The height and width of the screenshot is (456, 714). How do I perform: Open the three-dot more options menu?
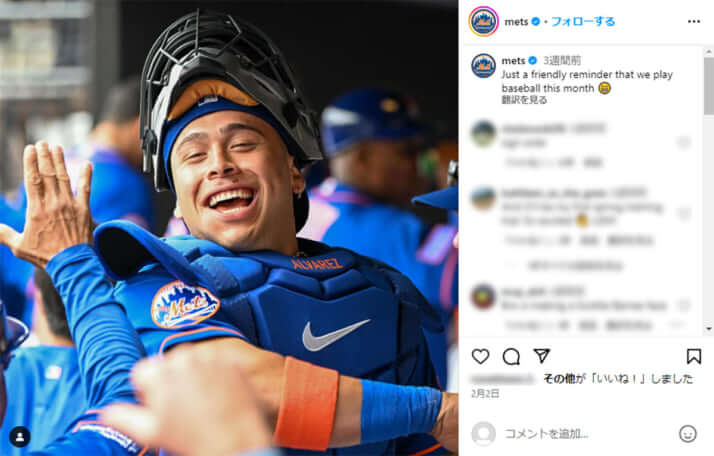[x=694, y=21]
